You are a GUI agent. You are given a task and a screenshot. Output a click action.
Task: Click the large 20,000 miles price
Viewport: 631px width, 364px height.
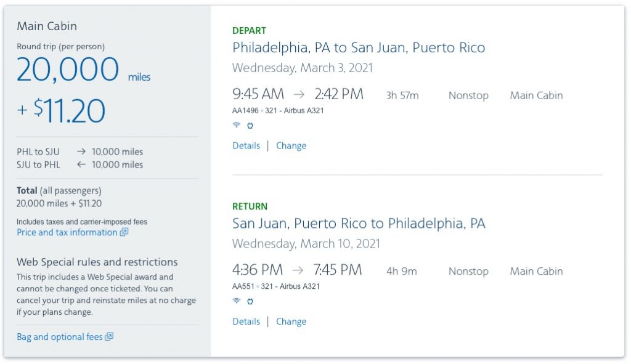pos(68,69)
